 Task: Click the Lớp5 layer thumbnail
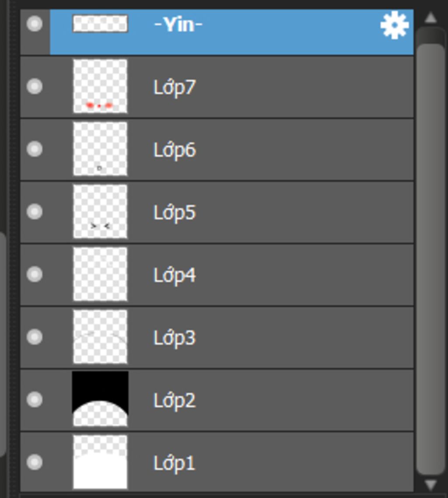point(100,212)
